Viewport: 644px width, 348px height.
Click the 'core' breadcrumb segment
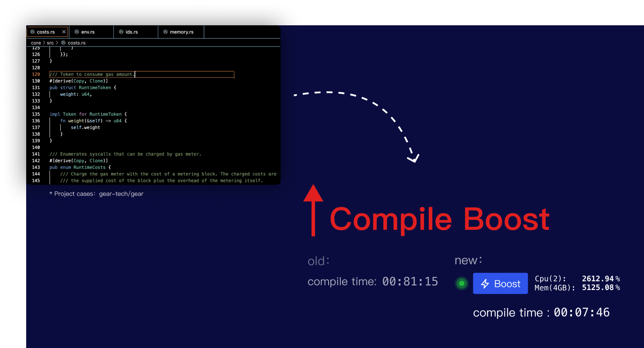tap(36, 43)
